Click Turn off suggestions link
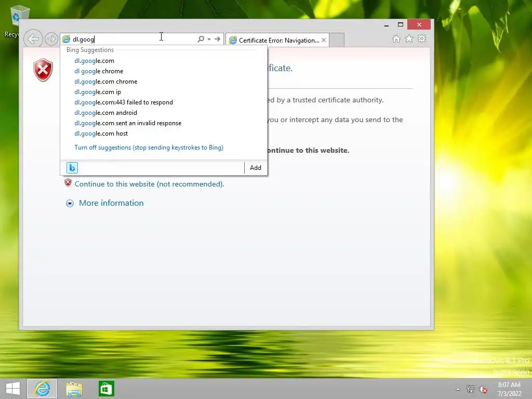Viewport: 532px width, 399px height. coord(149,148)
